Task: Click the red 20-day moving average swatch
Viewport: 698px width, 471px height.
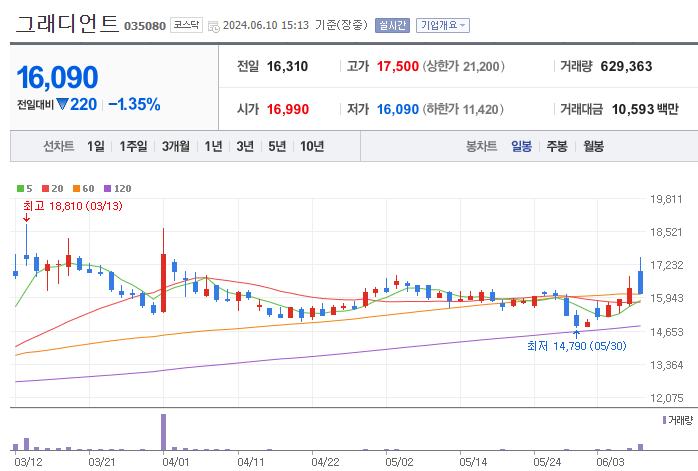Action: click(45, 188)
